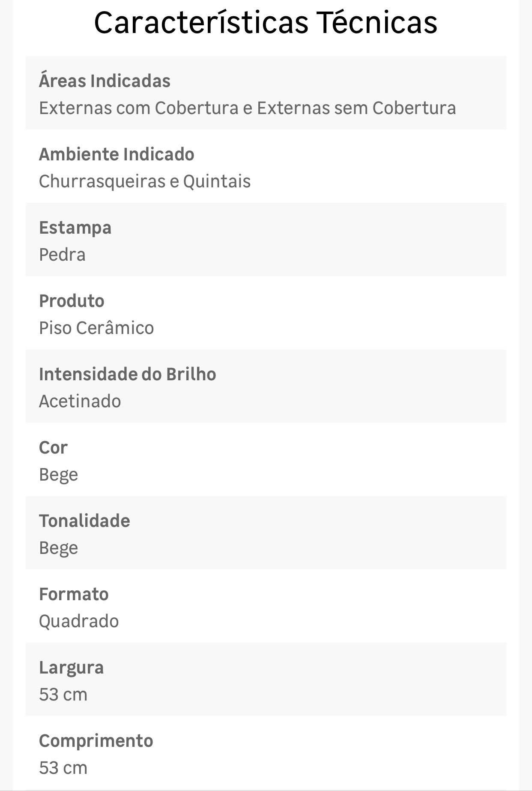Select the Cor label
Screen dimensions: 532x791
point(53,448)
